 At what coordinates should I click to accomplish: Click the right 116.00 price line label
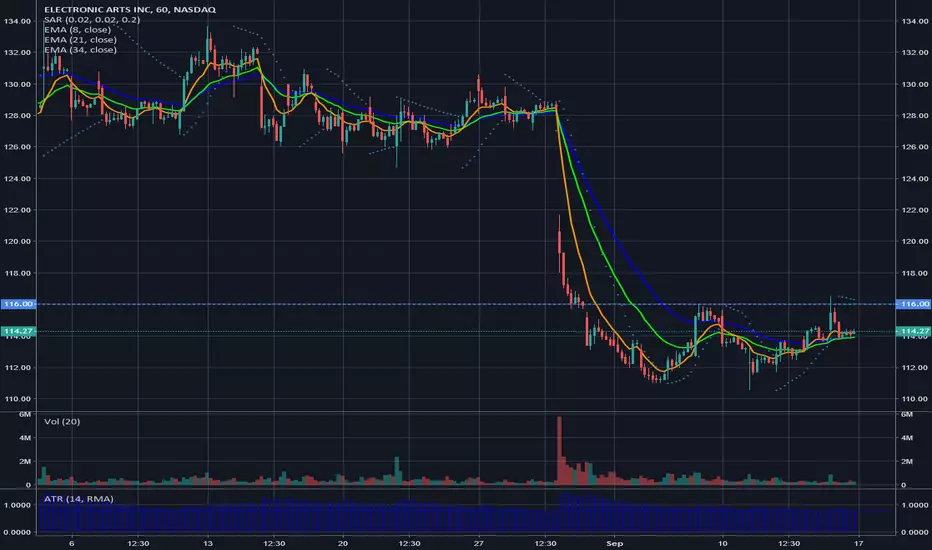point(914,304)
